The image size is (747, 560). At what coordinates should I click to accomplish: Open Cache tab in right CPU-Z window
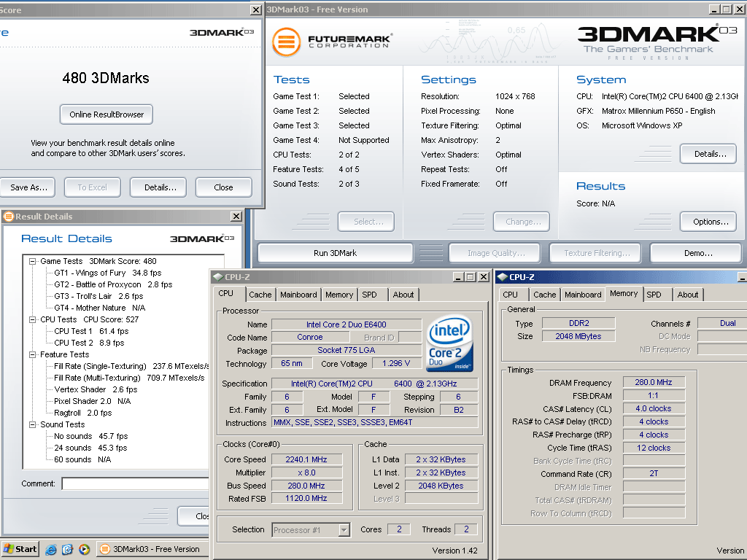(544, 295)
